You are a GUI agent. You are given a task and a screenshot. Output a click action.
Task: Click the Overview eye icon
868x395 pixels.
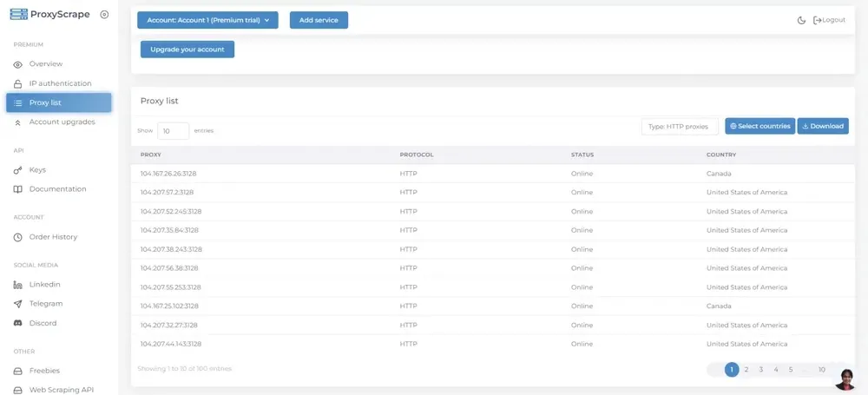point(17,64)
